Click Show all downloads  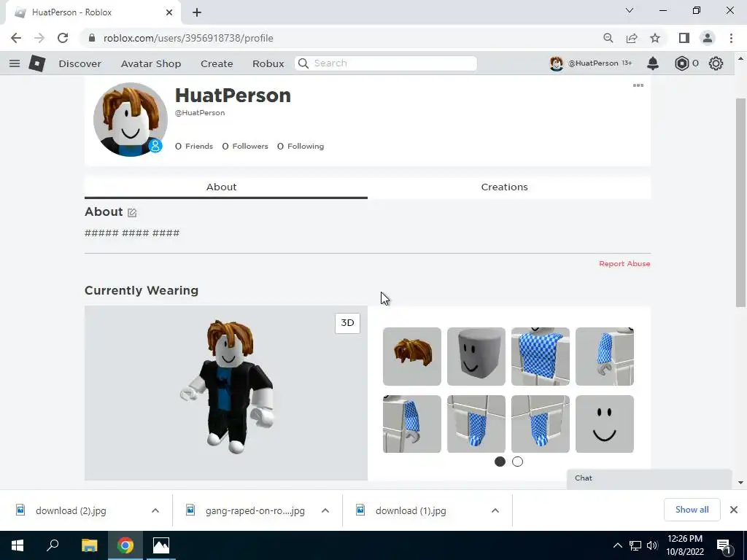pyautogui.click(x=692, y=510)
